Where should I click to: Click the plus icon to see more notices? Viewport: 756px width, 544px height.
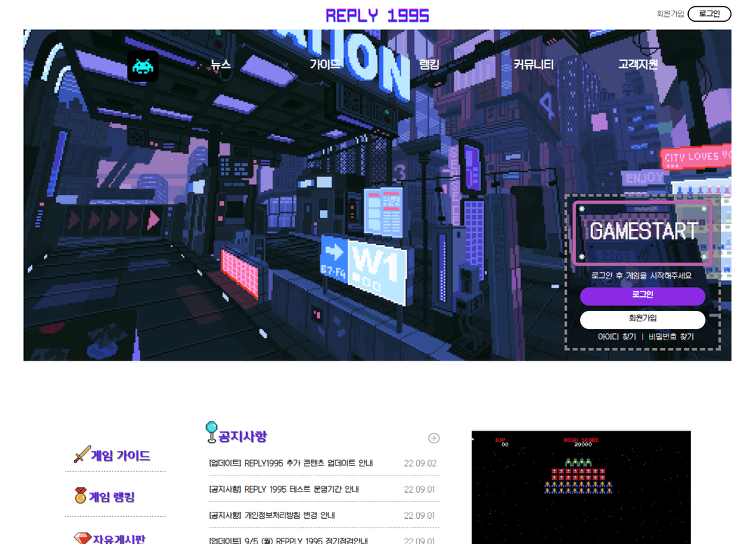pyautogui.click(x=434, y=438)
